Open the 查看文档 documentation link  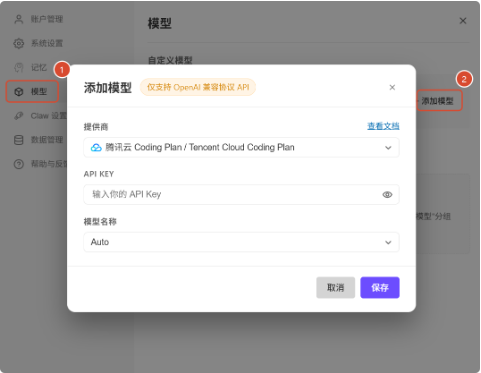(383, 126)
